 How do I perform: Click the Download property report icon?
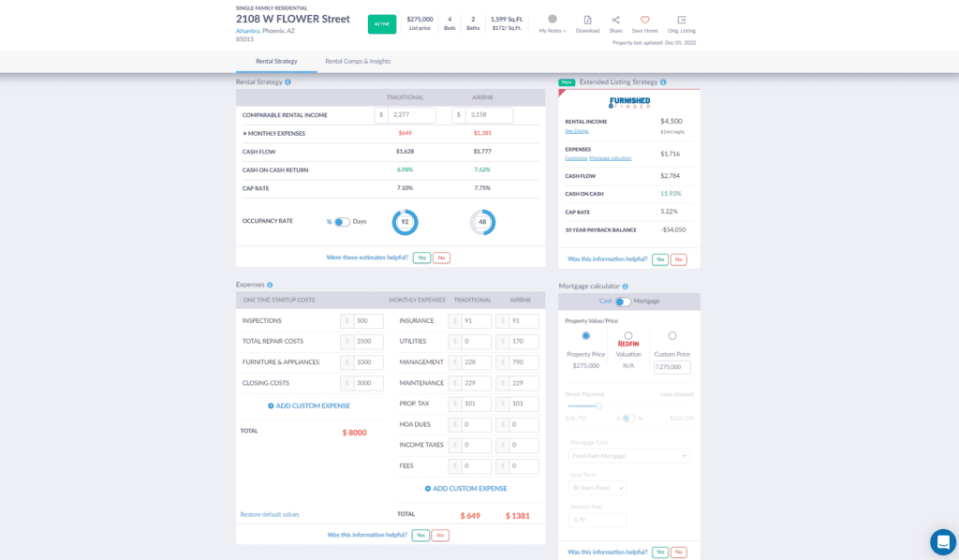tap(587, 19)
